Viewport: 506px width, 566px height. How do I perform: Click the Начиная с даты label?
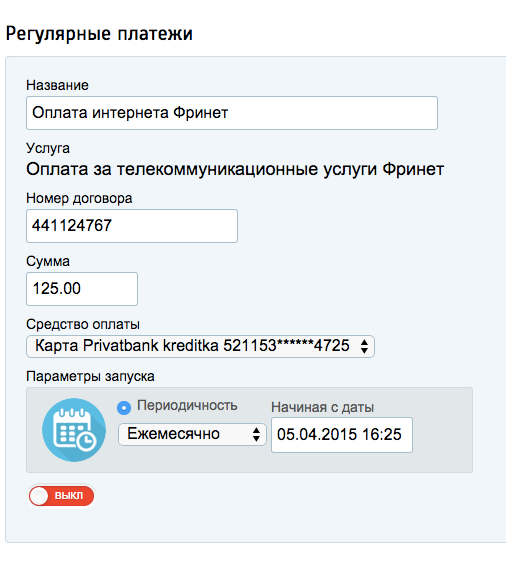[x=323, y=407]
